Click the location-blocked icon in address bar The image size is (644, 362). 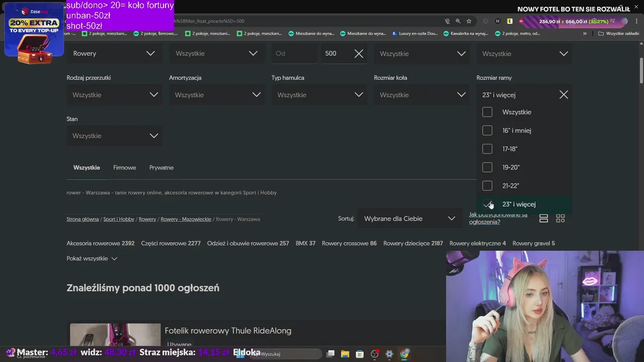[x=447, y=21]
